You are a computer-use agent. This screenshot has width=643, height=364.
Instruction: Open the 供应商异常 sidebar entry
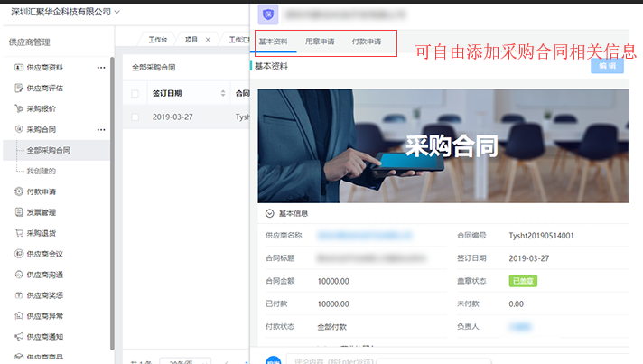point(44,315)
